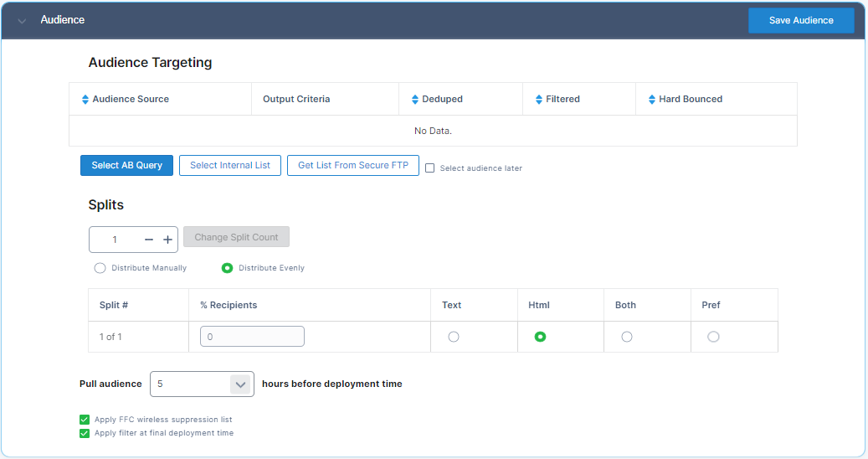Image resolution: width=868 pixels, height=459 pixels.
Task: Open Get List From Secure FTP
Action: tap(352, 165)
